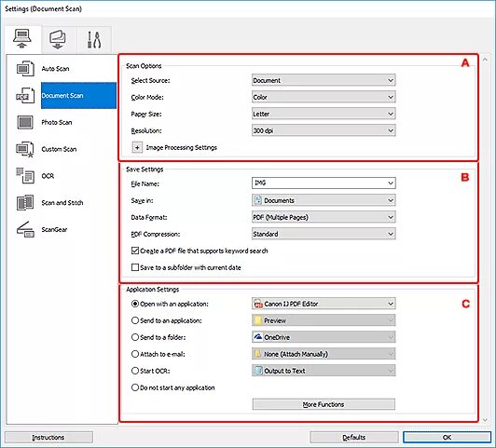496x448 pixels.
Task: Select Do not start any application
Action: [x=135, y=387]
